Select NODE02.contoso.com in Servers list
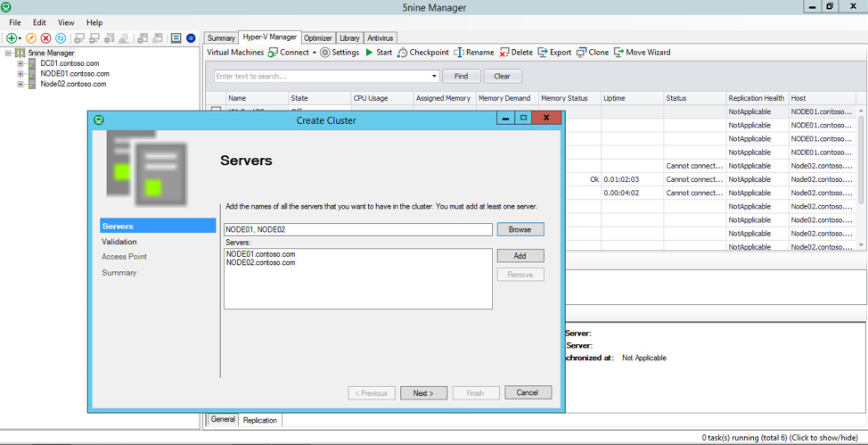Viewport: 868px width, 445px height. pyautogui.click(x=260, y=263)
